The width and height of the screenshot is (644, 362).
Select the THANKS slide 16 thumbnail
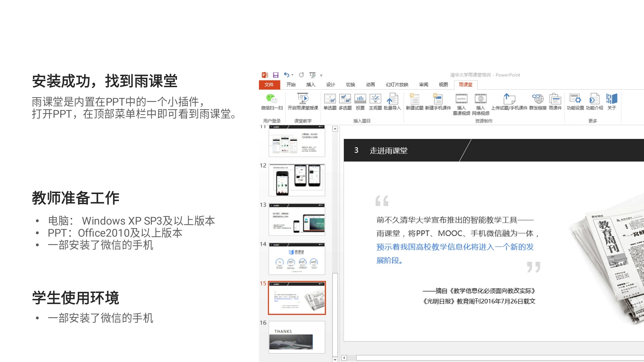pyautogui.click(x=297, y=337)
